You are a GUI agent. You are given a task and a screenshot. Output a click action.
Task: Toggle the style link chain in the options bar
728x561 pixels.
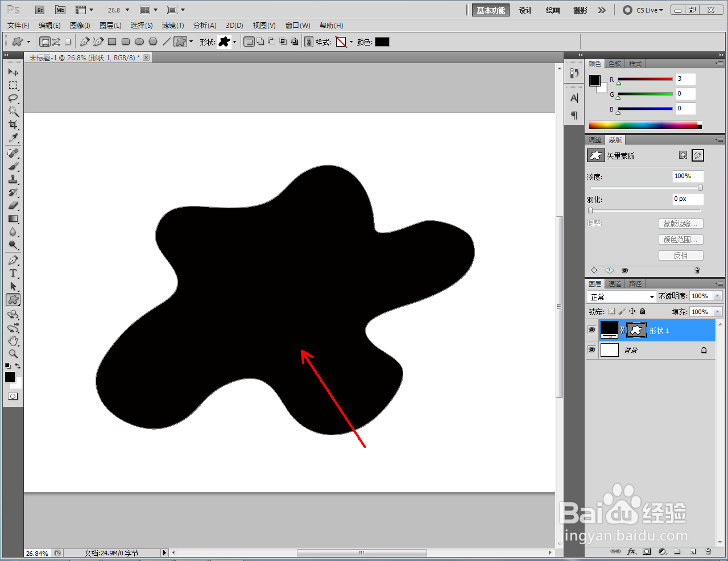pyautogui.click(x=309, y=42)
